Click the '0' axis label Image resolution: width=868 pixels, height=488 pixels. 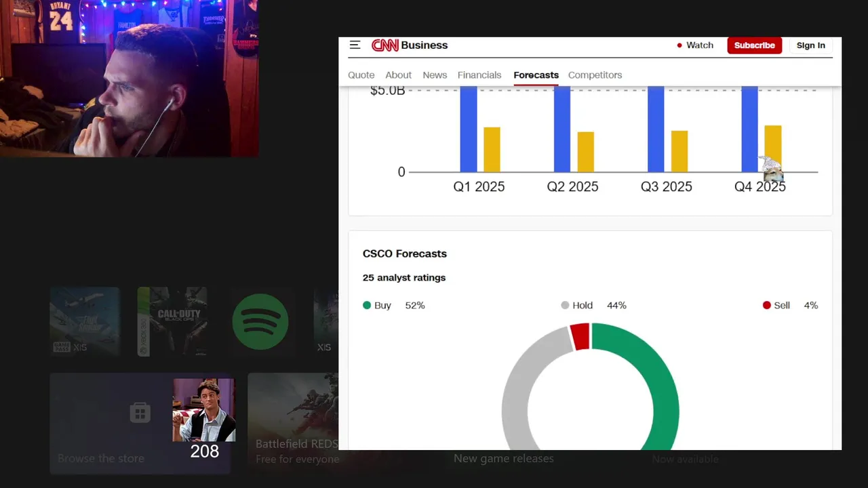pos(401,173)
